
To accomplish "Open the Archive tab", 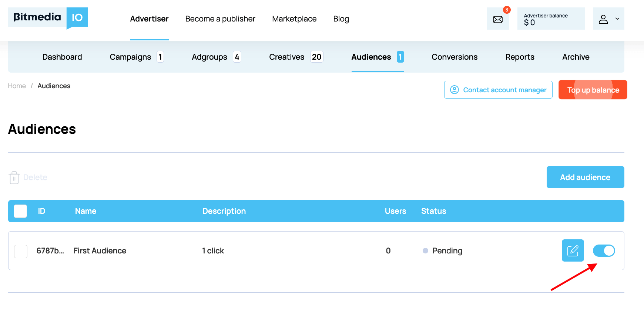I will [x=576, y=57].
